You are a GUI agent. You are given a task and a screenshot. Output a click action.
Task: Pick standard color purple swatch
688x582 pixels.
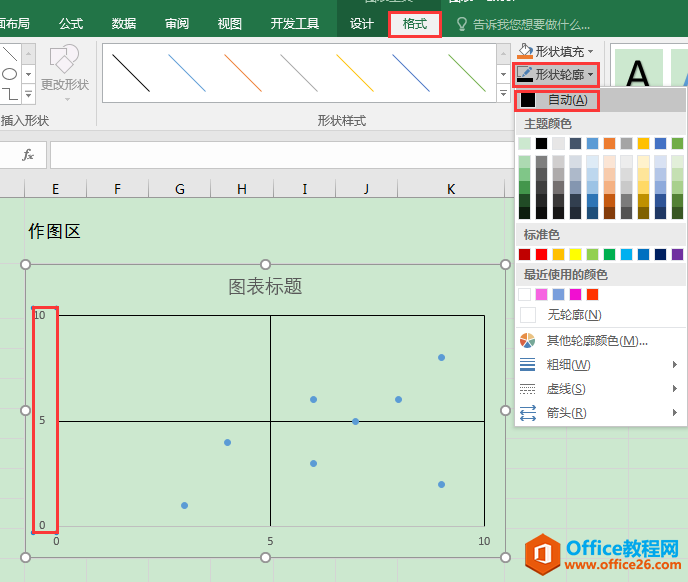(677, 255)
